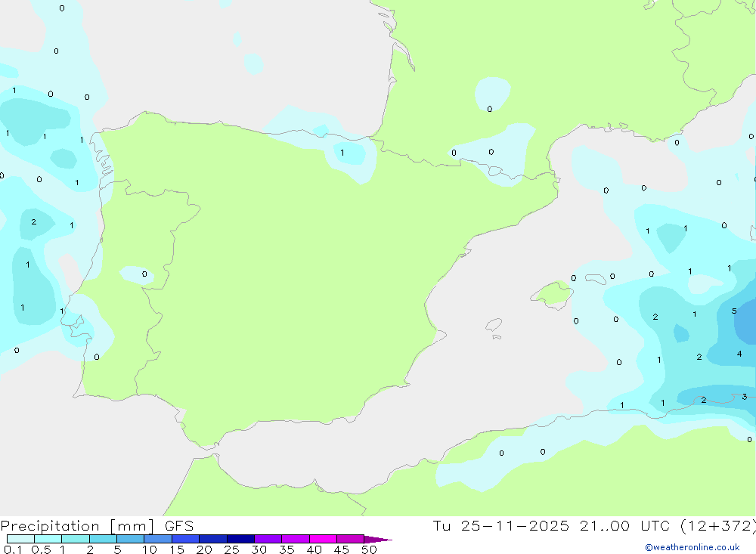Image resolution: width=756 pixels, height=554 pixels.
Task: Click the 0.5–1 mm legend color swatch
Action: [x=48, y=539]
